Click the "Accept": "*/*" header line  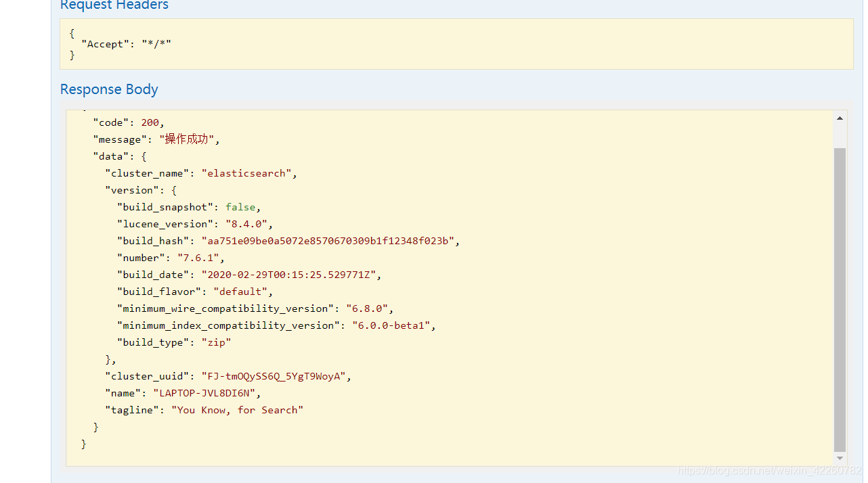(126, 44)
